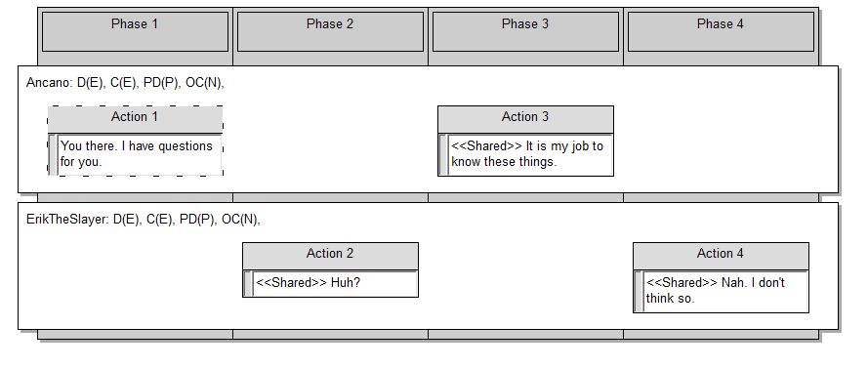The image size is (868, 368).
Task: Click the Action 1 title bar
Action: point(135,119)
